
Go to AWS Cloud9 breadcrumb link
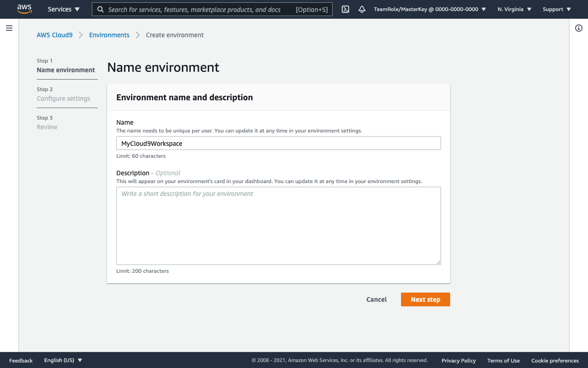(55, 35)
